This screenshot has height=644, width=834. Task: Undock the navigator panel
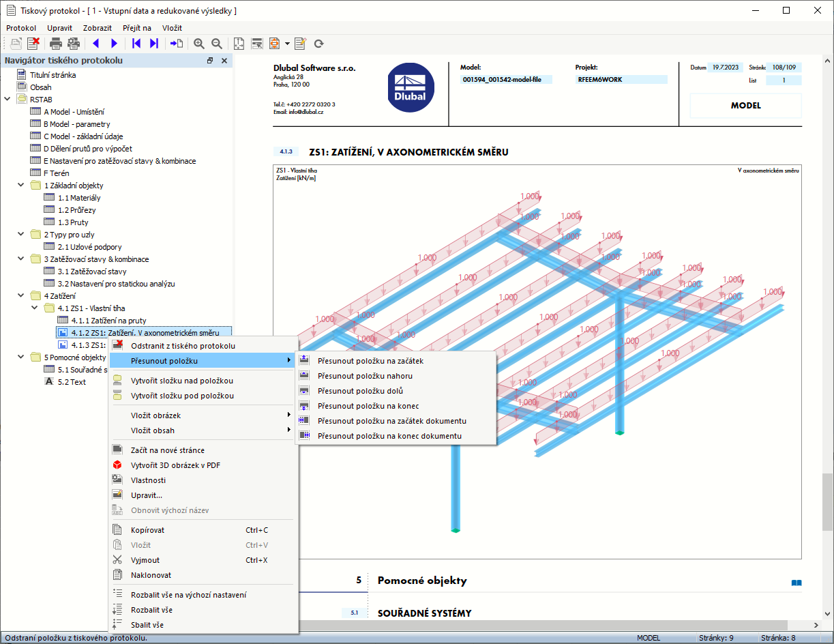210,61
